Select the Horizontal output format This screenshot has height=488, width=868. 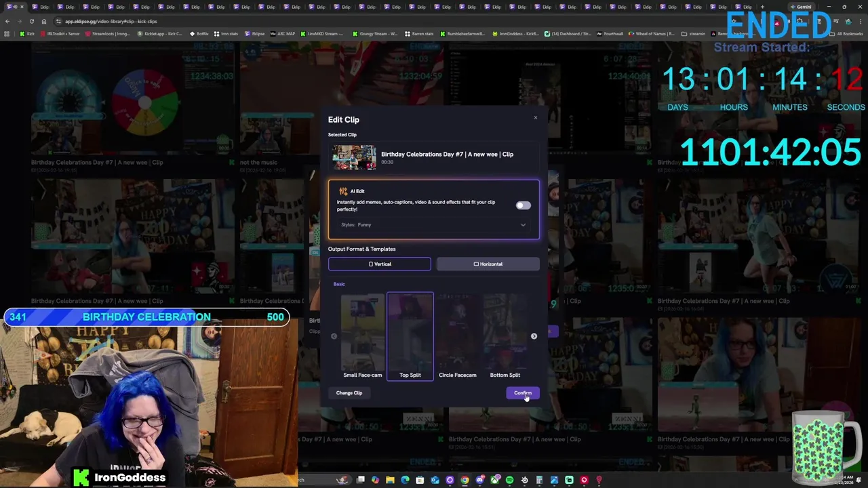488,264
